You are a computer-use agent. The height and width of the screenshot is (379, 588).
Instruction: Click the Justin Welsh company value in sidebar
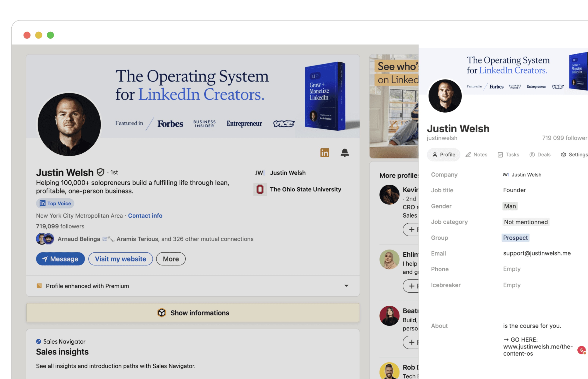click(x=526, y=175)
